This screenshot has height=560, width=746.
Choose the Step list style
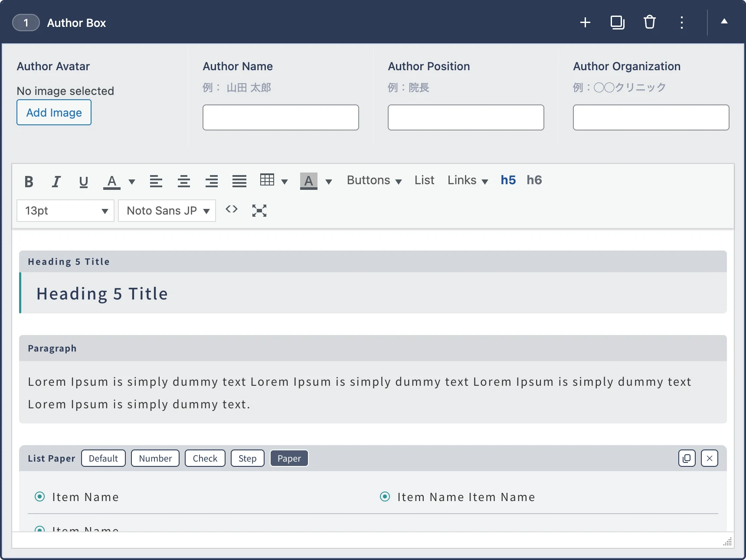click(x=247, y=459)
